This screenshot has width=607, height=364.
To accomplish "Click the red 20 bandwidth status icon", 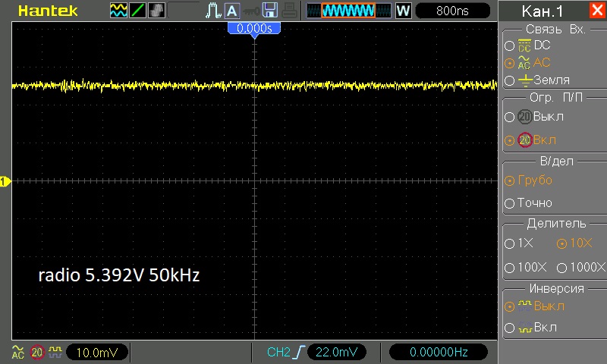I will 37,352.
